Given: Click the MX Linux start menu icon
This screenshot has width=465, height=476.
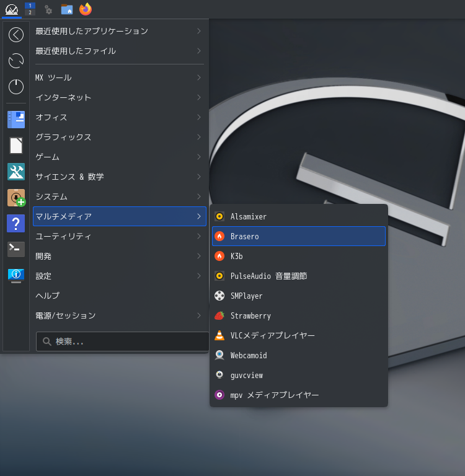Looking at the screenshot, I should click(x=12, y=9).
